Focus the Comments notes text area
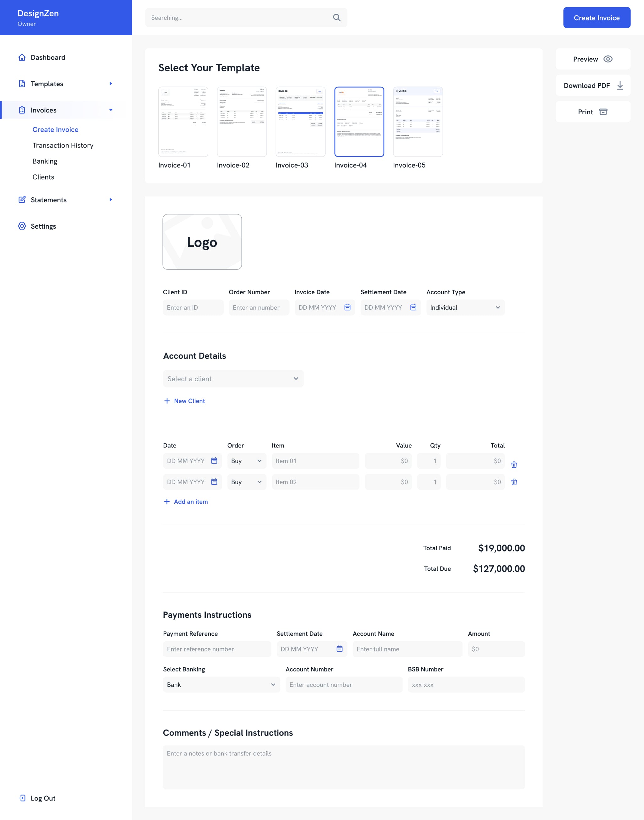The image size is (644, 820). click(x=343, y=767)
